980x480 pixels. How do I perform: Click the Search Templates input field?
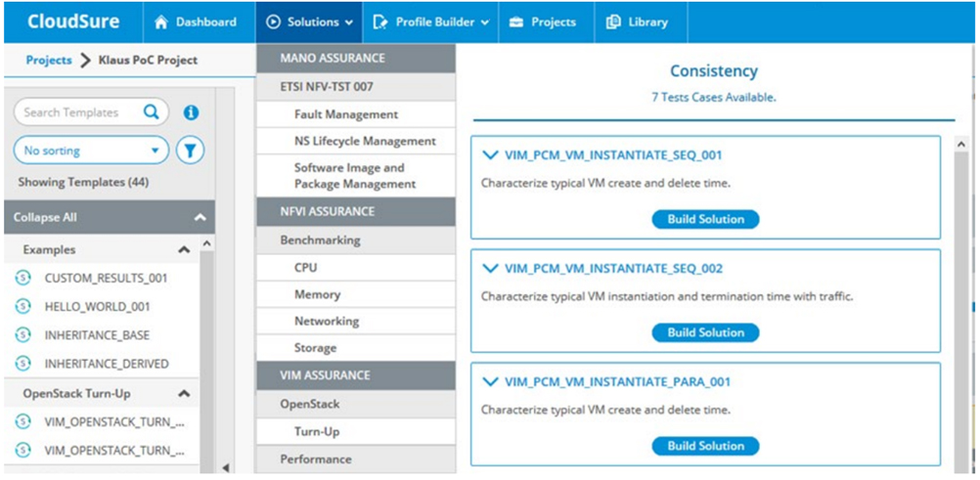pyautogui.click(x=78, y=112)
